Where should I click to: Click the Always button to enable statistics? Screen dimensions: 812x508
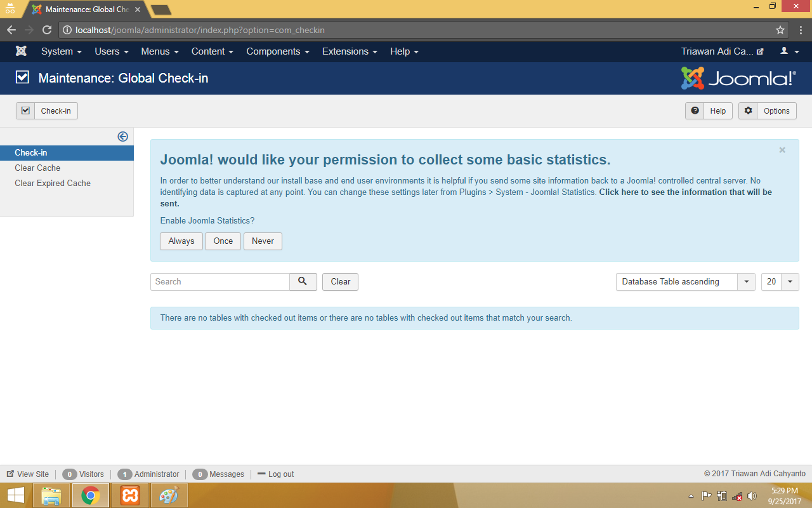[181, 241]
